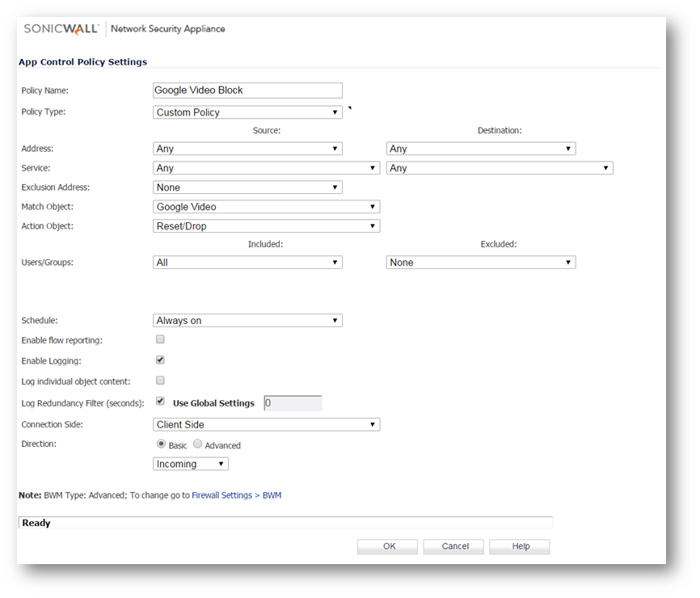The image size is (700, 598).
Task: Uncheck the Enable Logging checkbox
Action: (160, 360)
